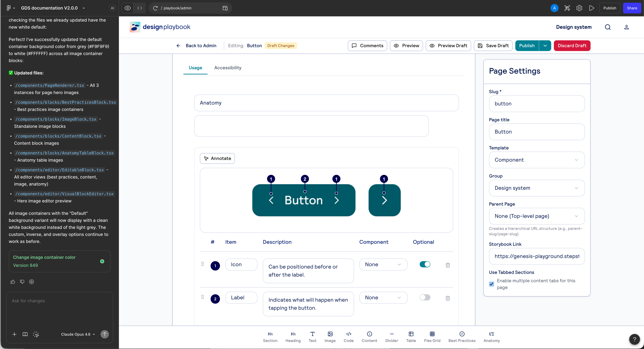This screenshot has width=644, height=349.
Task: Open the Group dropdown
Action: pos(536,188)
